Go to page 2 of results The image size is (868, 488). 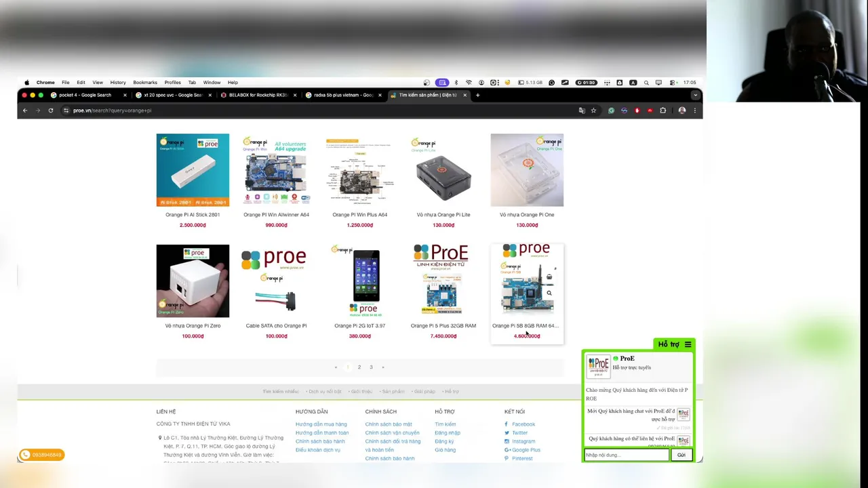[x=359, y=367]
